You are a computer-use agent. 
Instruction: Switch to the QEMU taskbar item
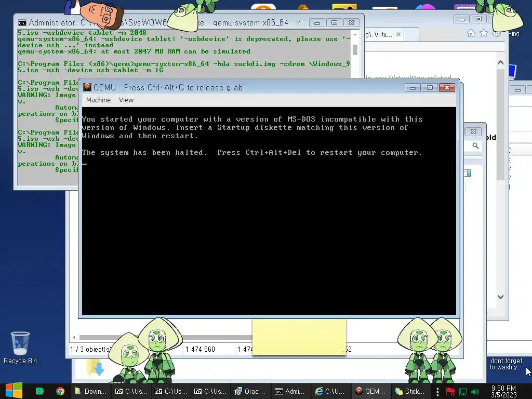coord(369,391)
